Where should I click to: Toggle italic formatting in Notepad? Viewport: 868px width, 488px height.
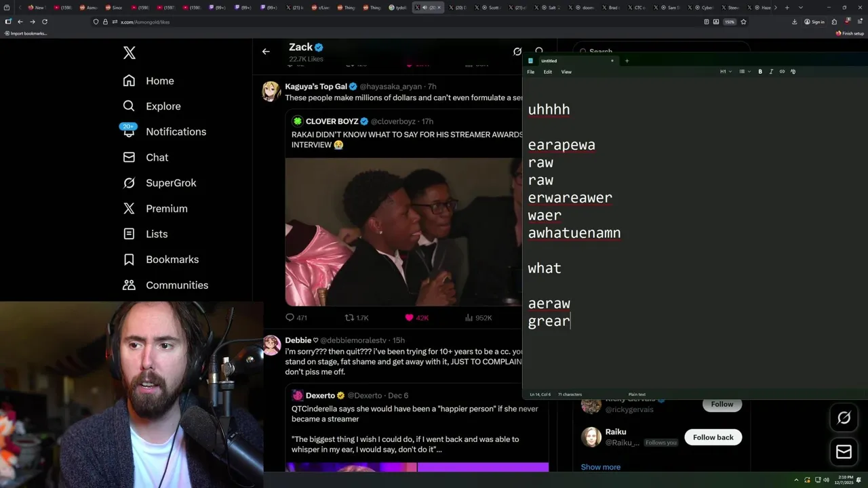point(771,72)
